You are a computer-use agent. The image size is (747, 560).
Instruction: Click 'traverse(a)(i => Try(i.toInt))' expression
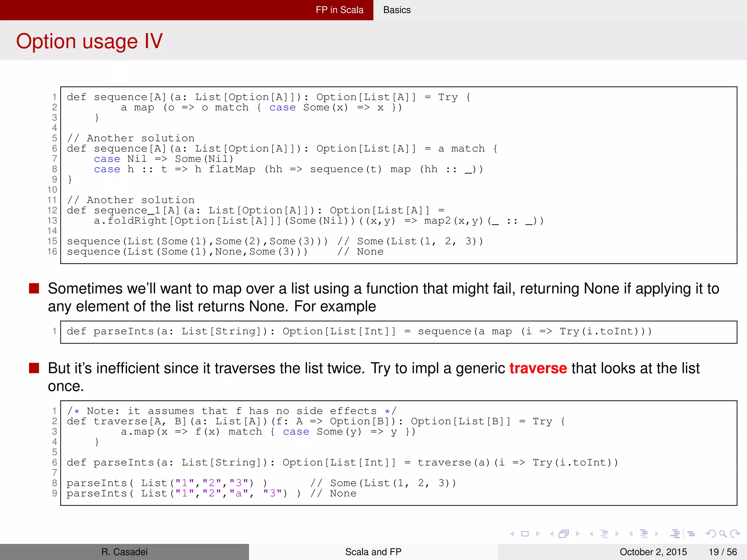(518, 462)
